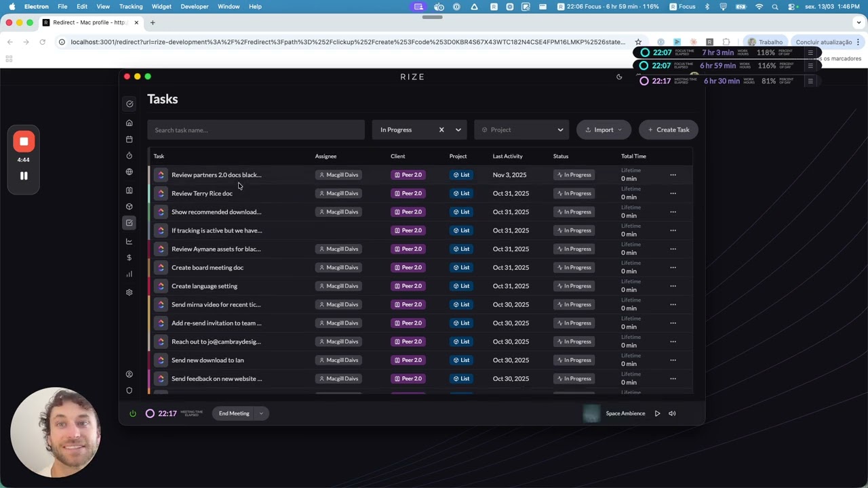Open the clients badge icon in sidebar
The image size is (868, 488).
pos(129,190)
